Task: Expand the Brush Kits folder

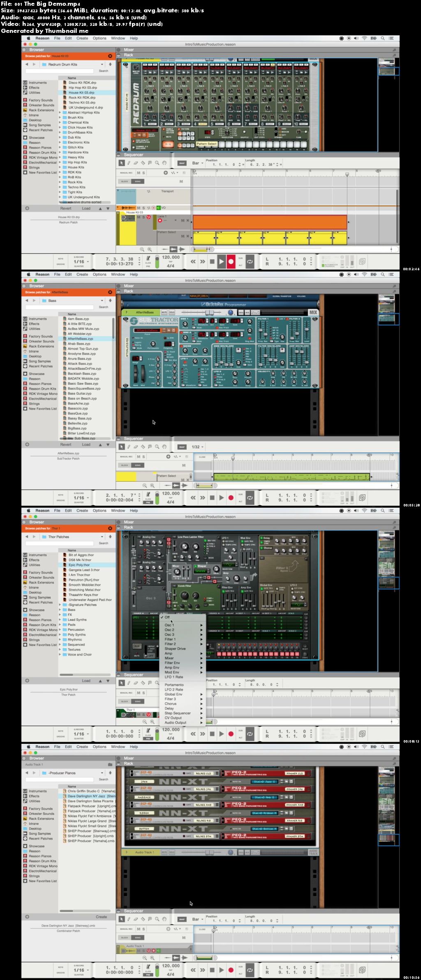Action: (x=60, y=117)
